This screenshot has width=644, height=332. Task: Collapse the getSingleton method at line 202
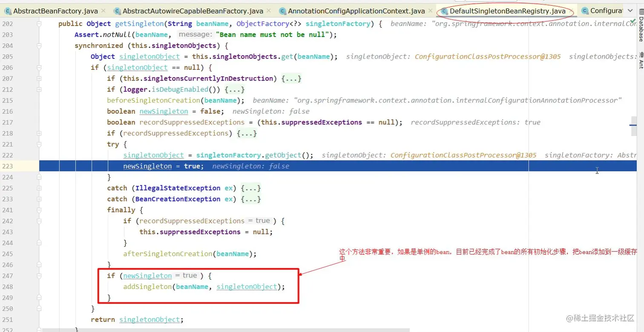(39, 24)
